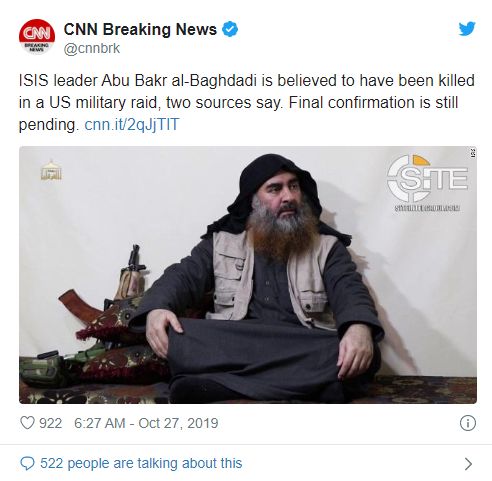Click the CNN Breaking News account name
492x481 pixels.
point(140,29)
